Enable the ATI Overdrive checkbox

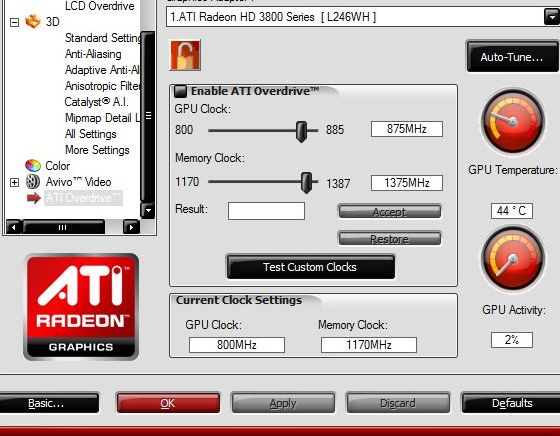coord(180,91)
